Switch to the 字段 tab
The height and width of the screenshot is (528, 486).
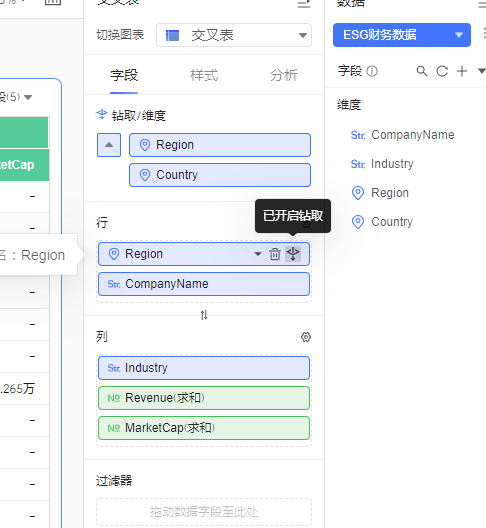124,75
